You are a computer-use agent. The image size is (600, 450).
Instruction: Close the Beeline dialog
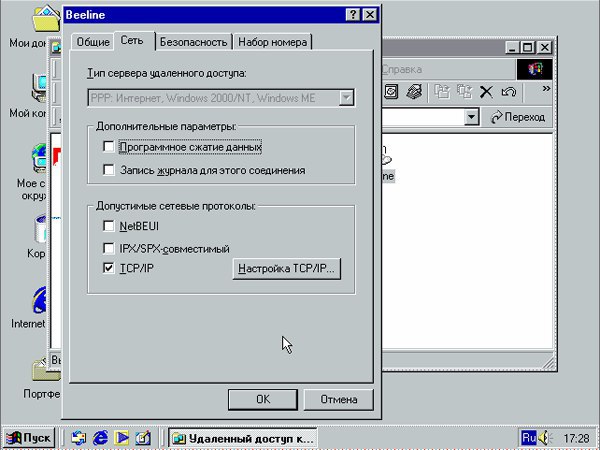coord(370,15)
